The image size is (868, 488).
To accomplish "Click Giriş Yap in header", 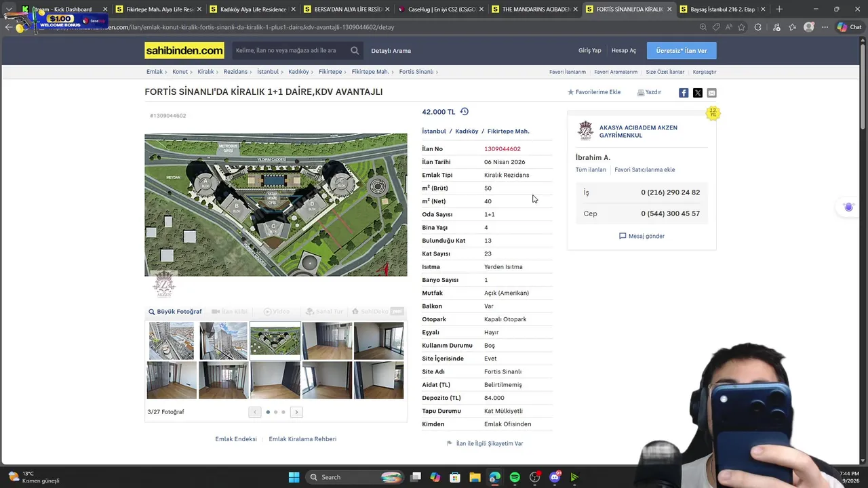I will point(589,51).
